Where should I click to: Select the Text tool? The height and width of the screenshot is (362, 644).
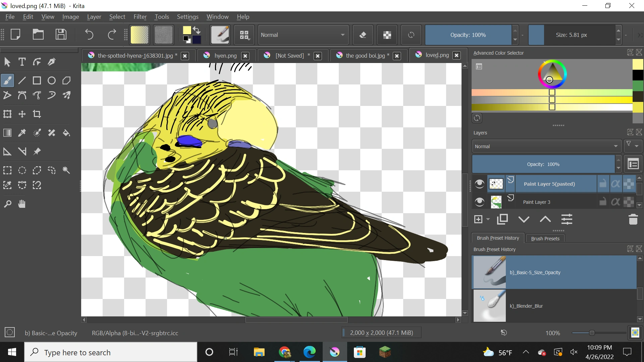(22, 62)
